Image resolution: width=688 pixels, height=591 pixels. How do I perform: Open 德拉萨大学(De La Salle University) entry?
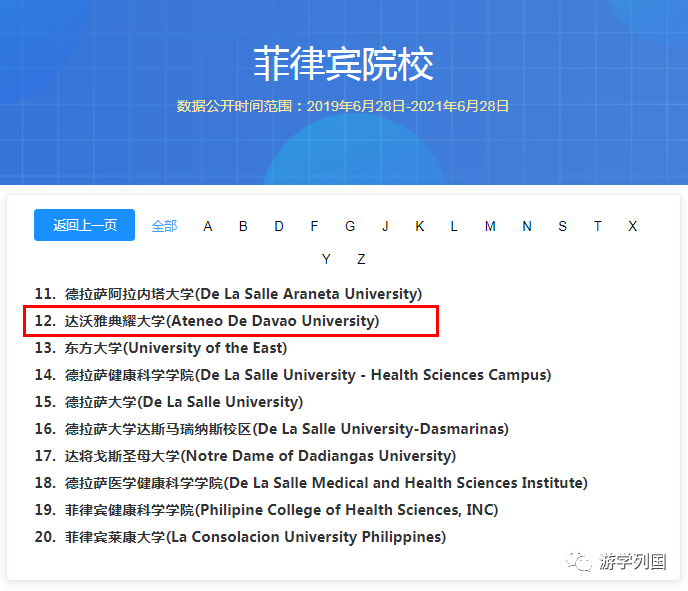coord(169,402)
